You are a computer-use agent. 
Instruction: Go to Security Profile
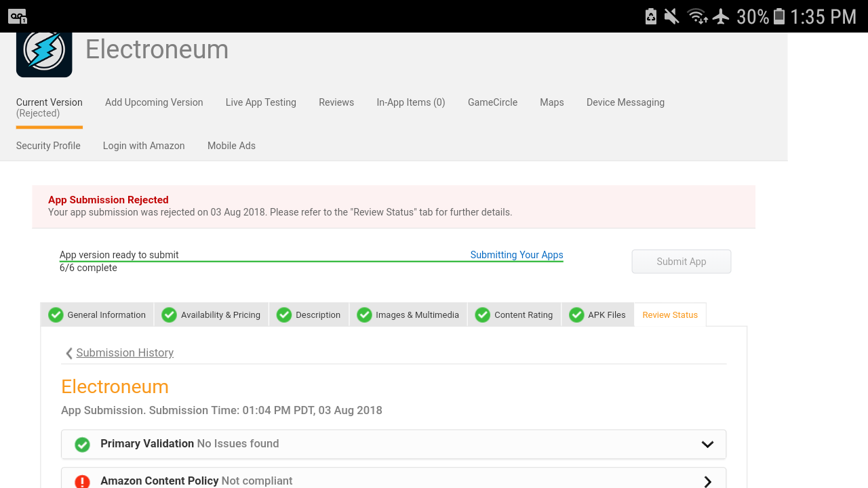[48, 146]
